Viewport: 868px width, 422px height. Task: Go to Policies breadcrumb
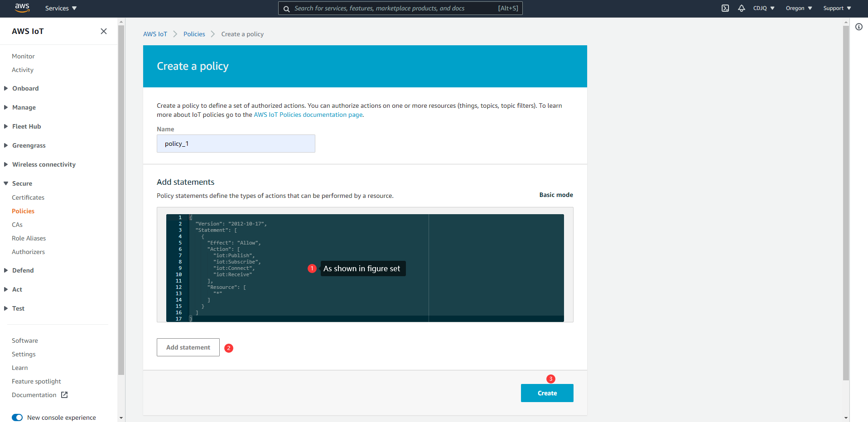click(194, 34)
